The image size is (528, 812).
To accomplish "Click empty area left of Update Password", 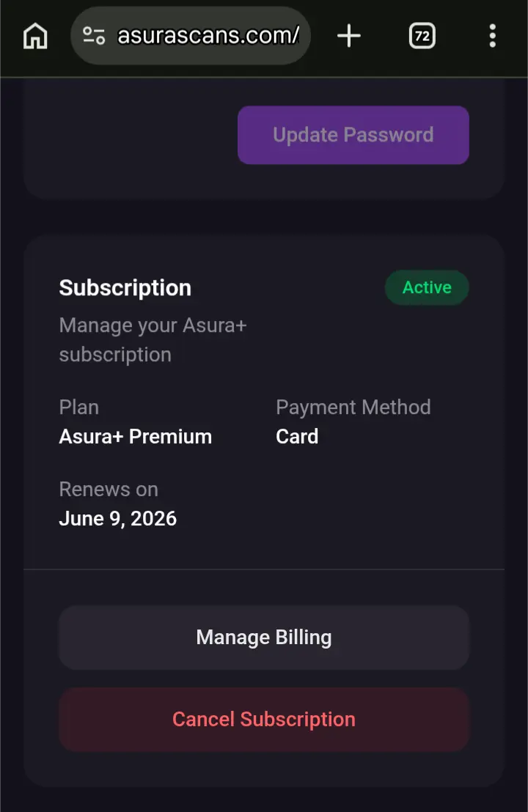I will [130, 135].
